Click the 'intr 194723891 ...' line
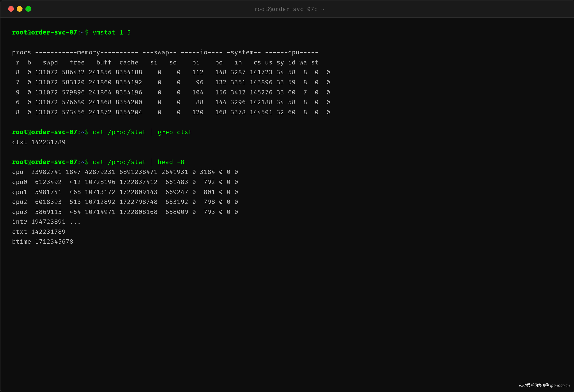 point(46,222)
